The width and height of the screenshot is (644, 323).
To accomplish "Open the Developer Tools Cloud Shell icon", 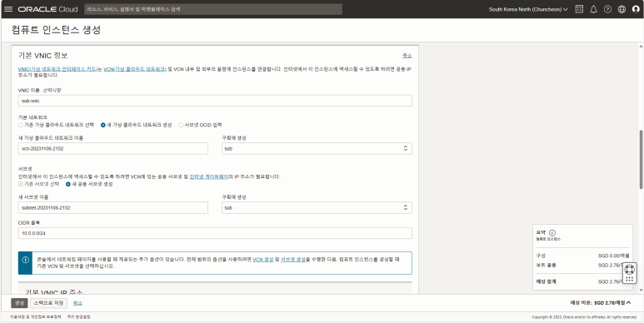I will coord(579,9).
